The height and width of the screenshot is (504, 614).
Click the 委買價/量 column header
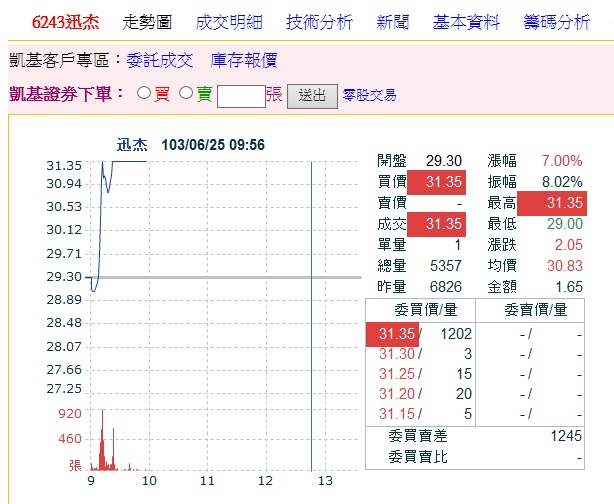click(x=426, y=310)
